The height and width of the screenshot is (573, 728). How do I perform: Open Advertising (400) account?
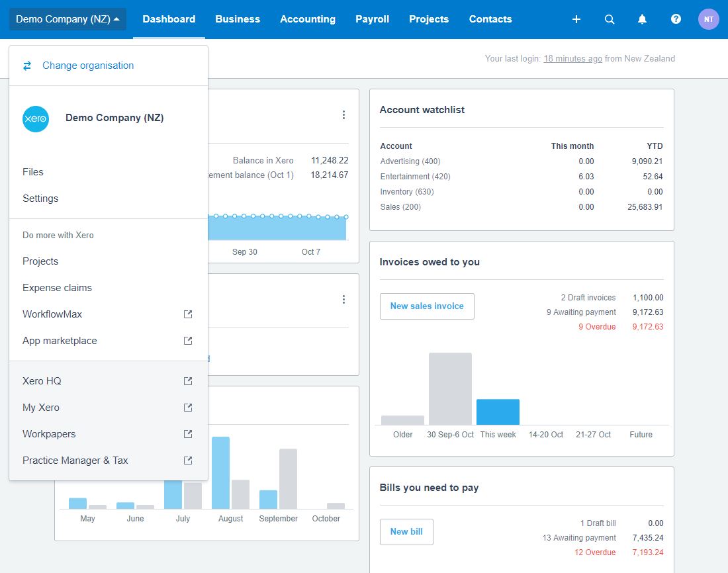coord(410,161)
